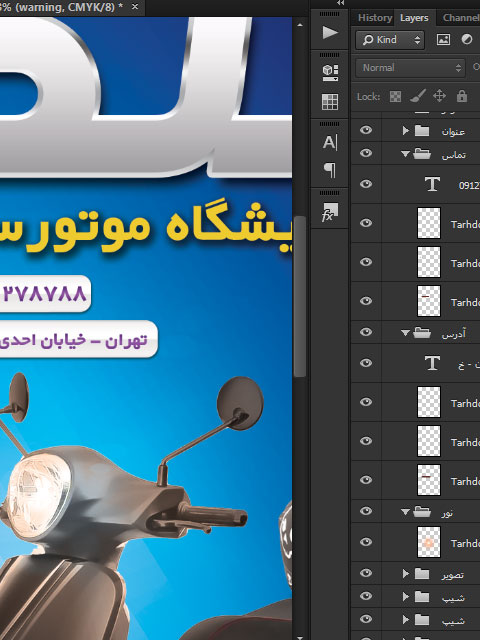Select layer group named عنوان
Viewport: 480px width, 640px height.
[453, 132]
